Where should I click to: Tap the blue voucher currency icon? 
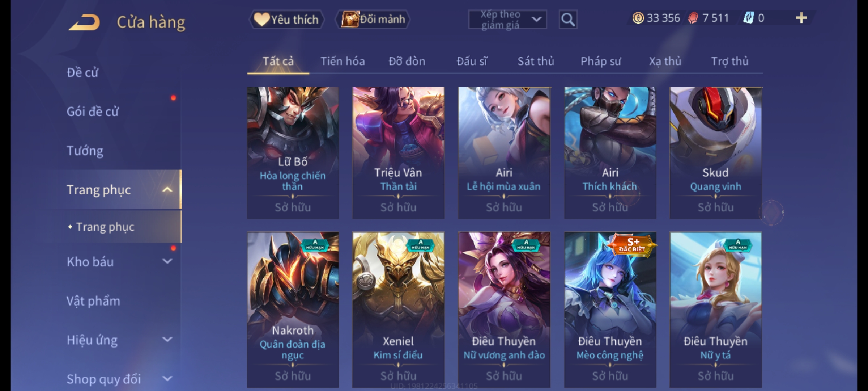[x=748, y=18]
